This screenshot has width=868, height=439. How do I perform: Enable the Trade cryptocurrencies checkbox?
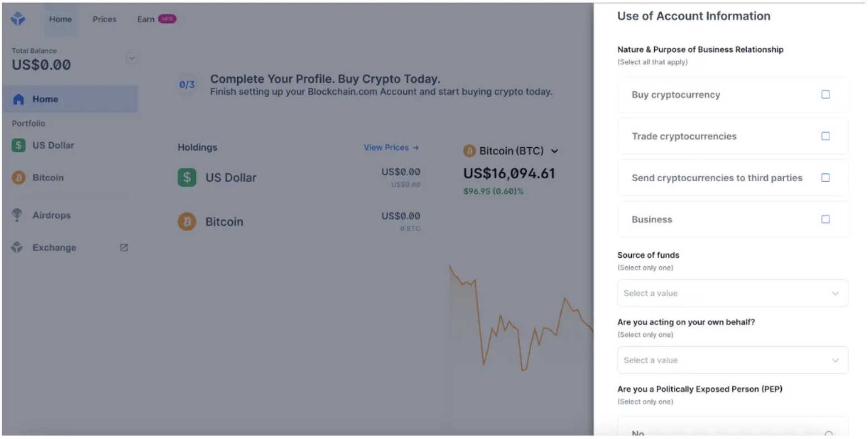[x=825, y=136]
